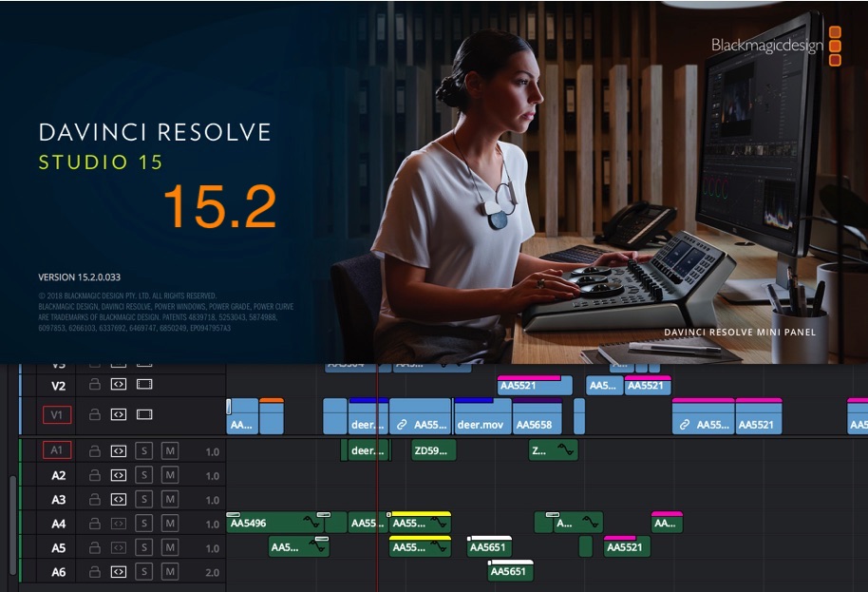The width and height of the screenshot is (868, 592).
Task: Lock the A5 audio track
Action: [x=95, y=547]
